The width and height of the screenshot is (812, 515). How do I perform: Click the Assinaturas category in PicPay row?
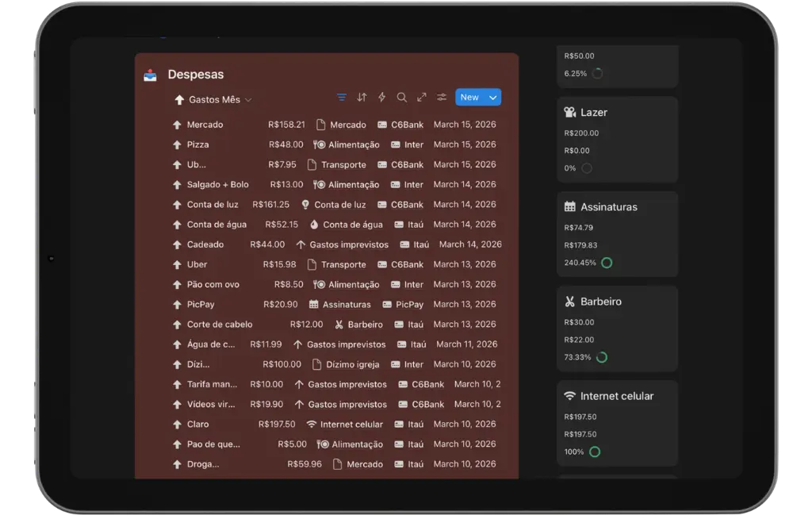point(340,305)
